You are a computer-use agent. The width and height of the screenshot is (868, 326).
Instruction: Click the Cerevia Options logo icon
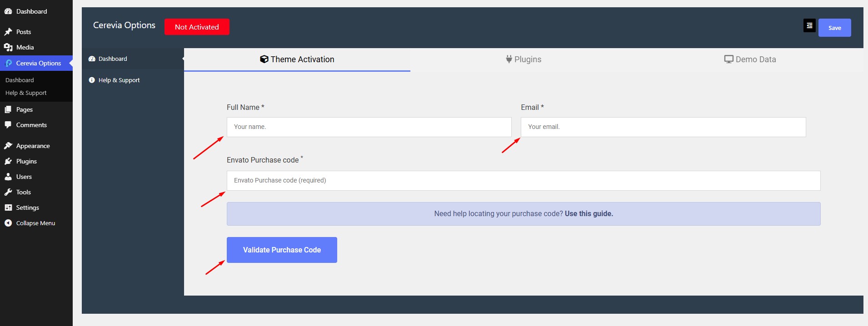9,63
